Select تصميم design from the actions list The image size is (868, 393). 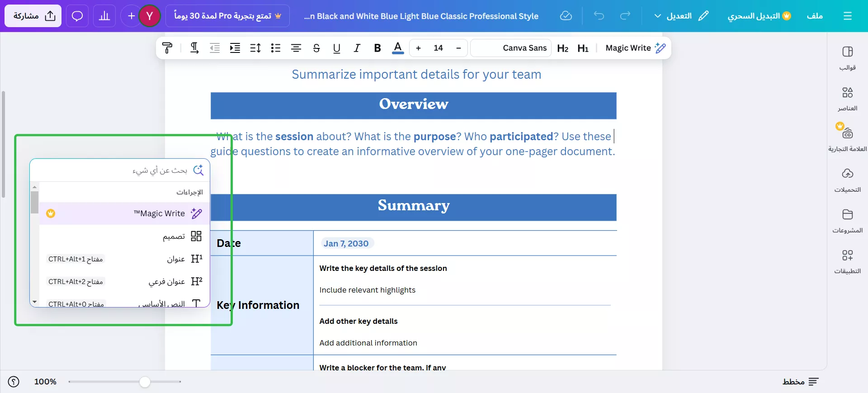coord(124,236)
